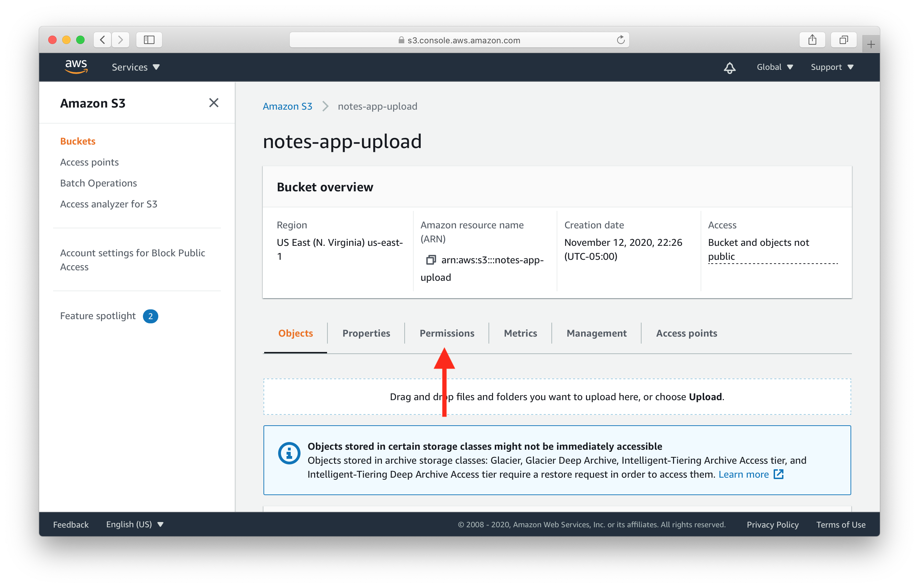Open Batch Operations in sidebar
This screenshot has width=919, height=588.
(x=99, y=183)
